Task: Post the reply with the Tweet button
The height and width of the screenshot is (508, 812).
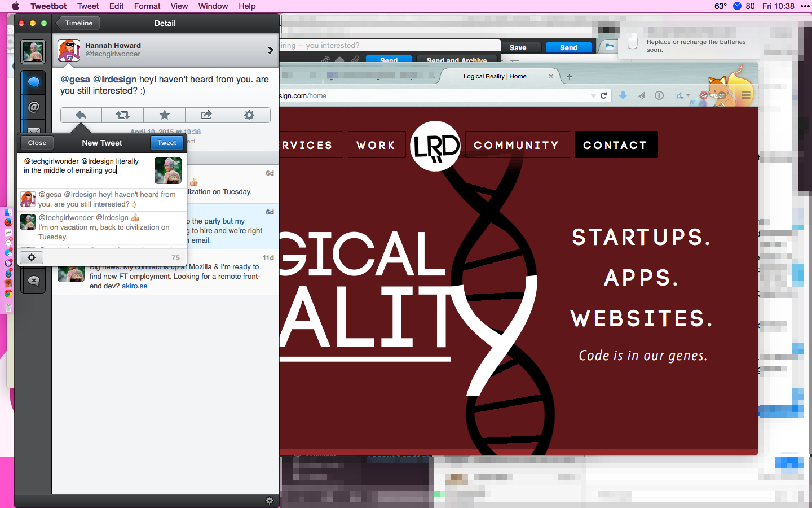Action: (167, 143)
